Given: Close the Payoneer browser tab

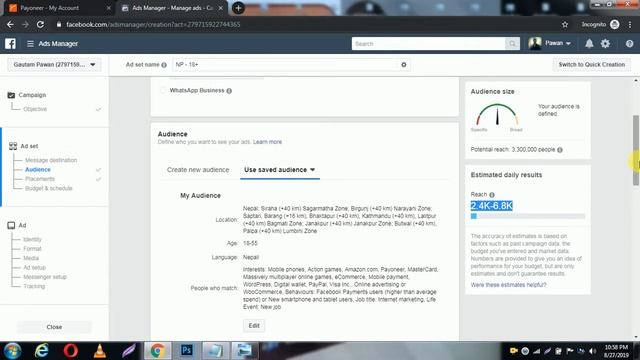Looking at the screenshot, I should [109, 8].
